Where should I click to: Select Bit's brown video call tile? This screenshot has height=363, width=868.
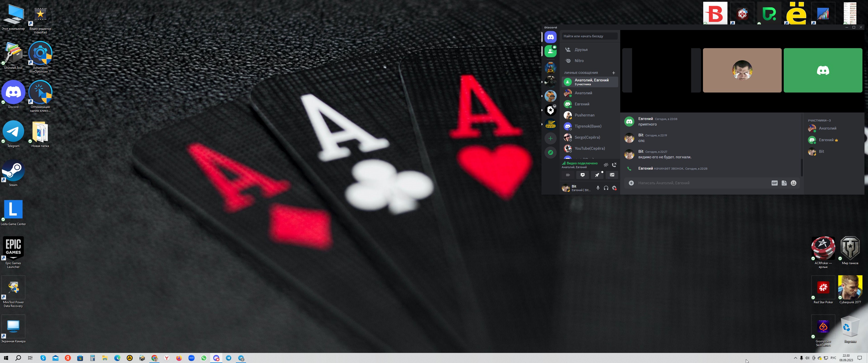coord(742,70)
